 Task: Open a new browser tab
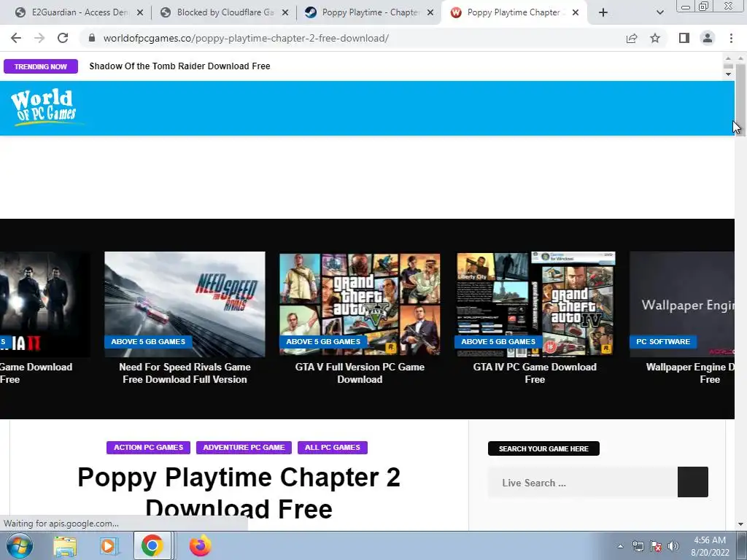tap(603, 12)
